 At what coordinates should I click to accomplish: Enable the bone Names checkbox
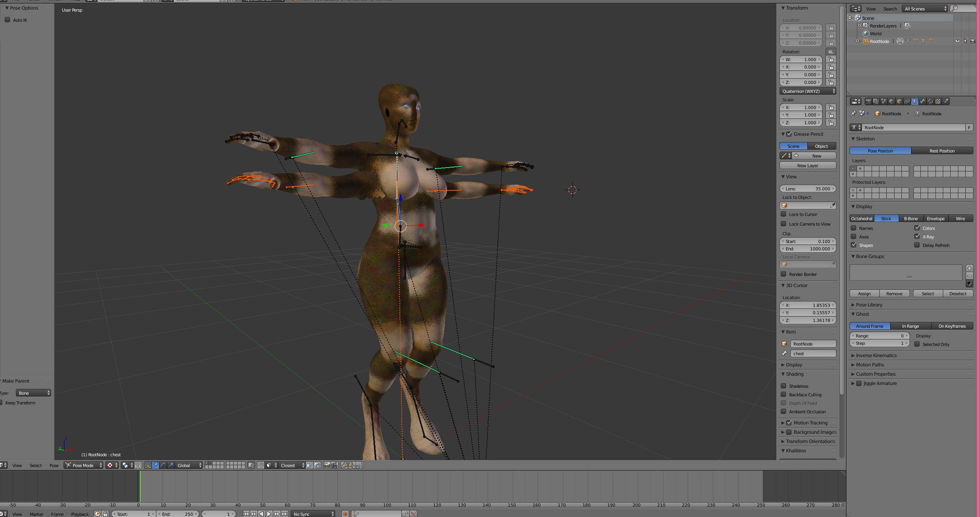tap(853, 228)
